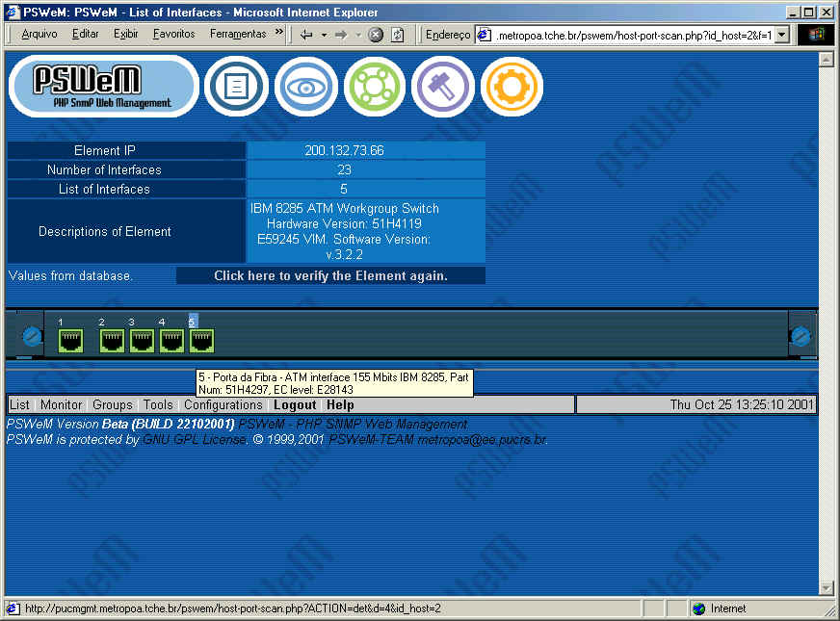The image size is (840, 621).
Task: Click the port 5 fiber interface
Action: pos(201,340)
